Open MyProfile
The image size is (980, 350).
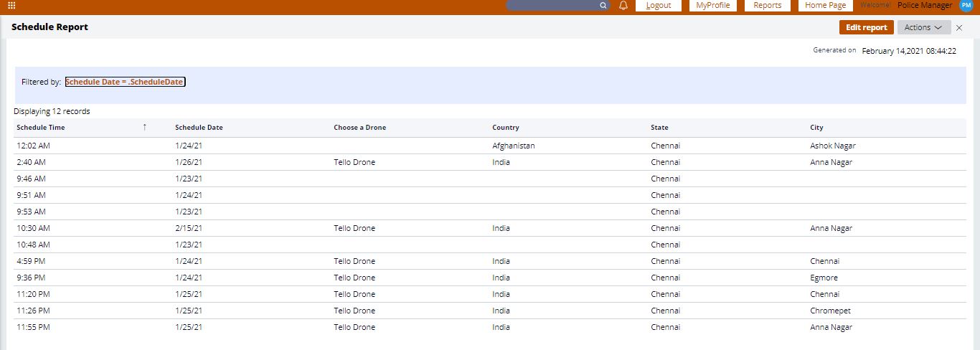click(x=713, y=5)
